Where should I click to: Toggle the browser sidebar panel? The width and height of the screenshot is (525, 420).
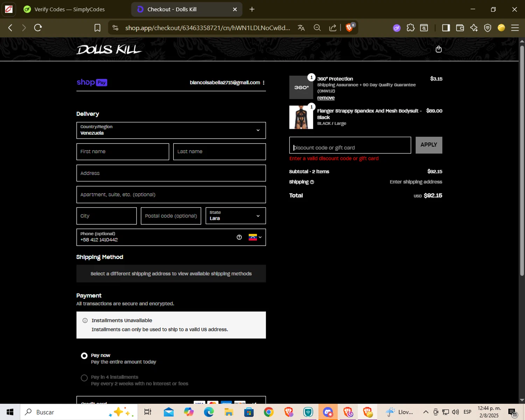[446, 28]
